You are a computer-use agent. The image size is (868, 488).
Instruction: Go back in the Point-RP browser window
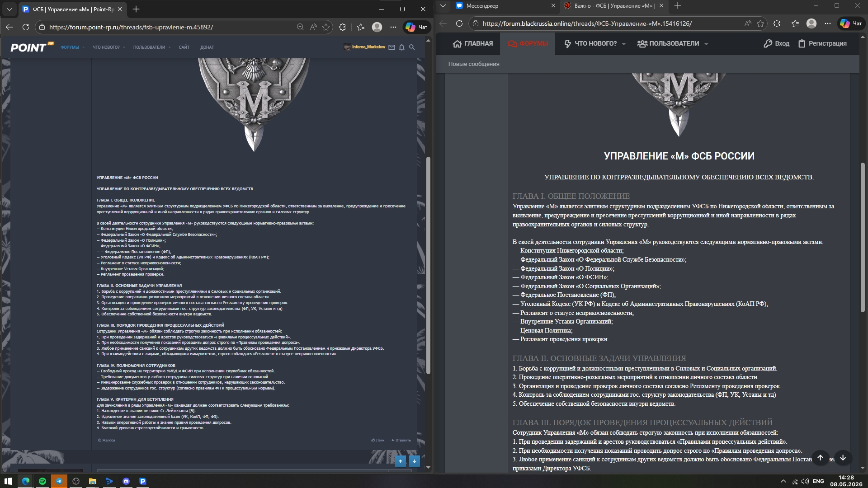[x=9, y=27]
